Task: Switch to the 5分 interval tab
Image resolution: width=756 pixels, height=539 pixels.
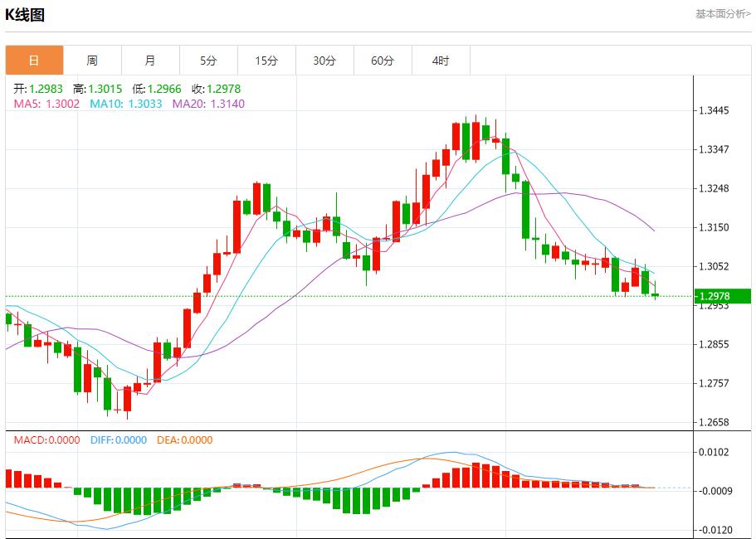Action: tap(208, 61)
